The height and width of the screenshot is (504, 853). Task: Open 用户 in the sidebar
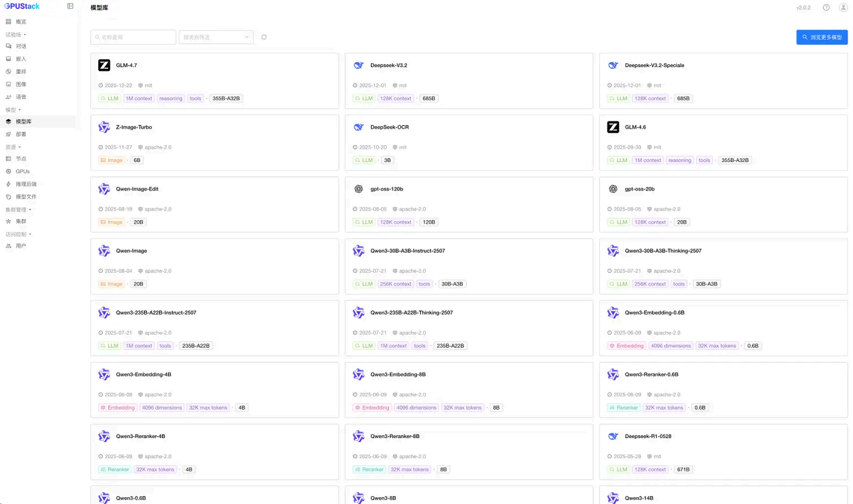(38, 246)
